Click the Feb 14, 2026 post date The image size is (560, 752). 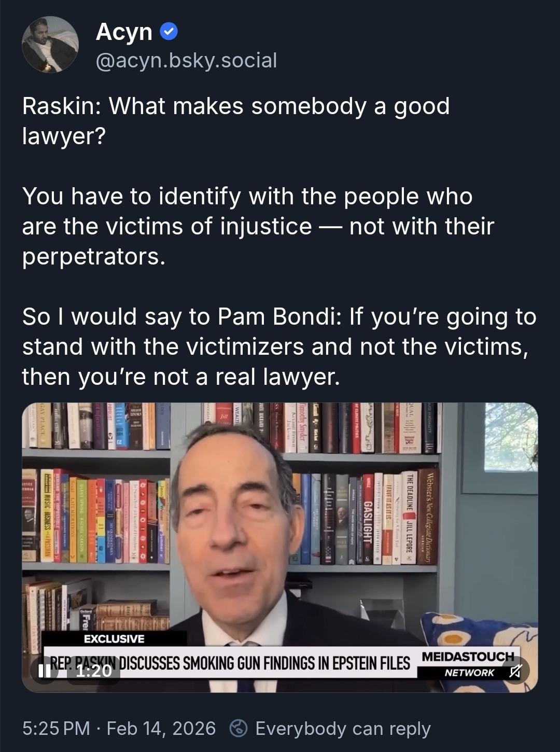pyautogui.click(x=161, y=728)
